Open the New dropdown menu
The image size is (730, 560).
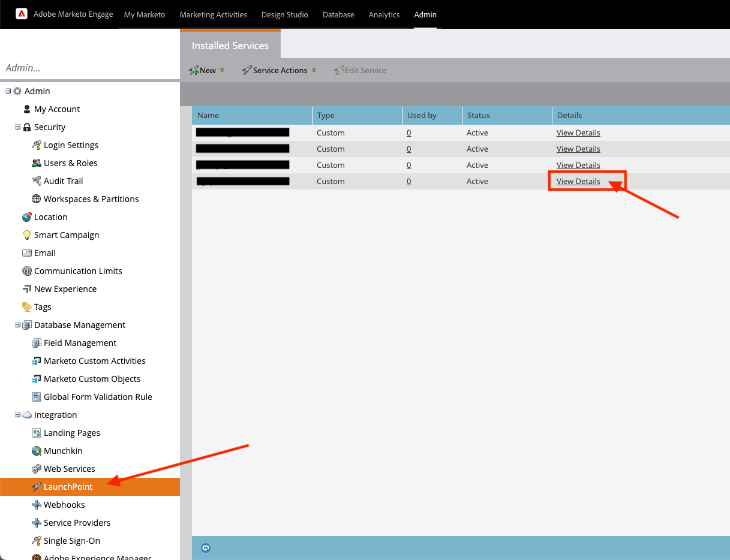pos(207,70)
